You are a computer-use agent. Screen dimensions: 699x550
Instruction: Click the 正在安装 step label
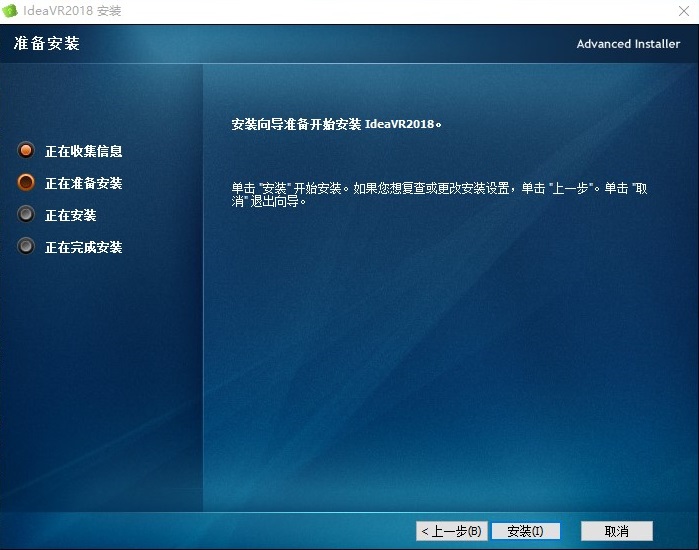click(x=70, y=215)
